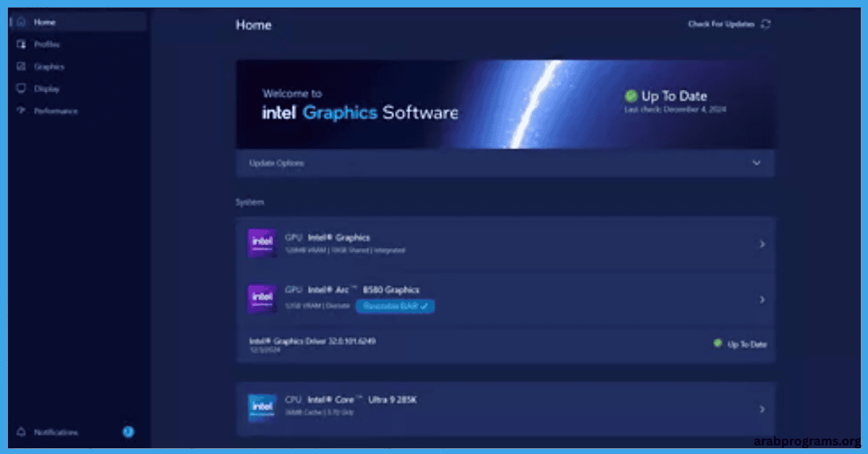This screenshot has height=454, width=868.
Task: Click the blue notification count badge
Action: [128, 432]
